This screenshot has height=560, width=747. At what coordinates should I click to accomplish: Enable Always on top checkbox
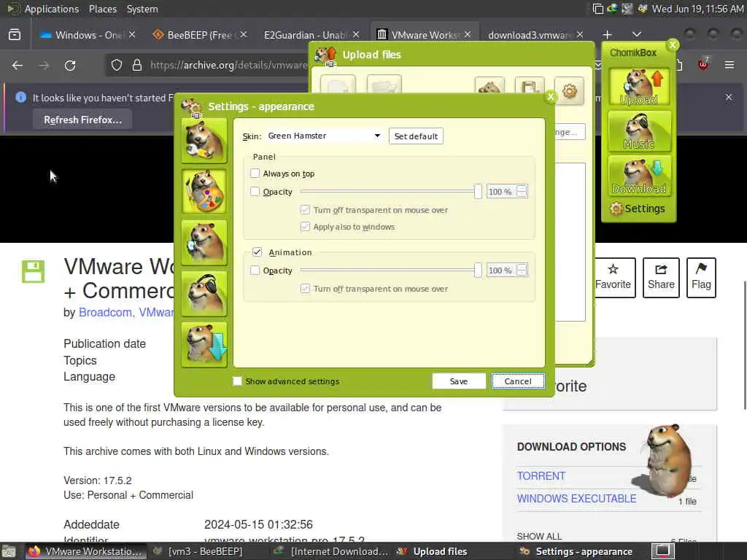tap(255, 174)
